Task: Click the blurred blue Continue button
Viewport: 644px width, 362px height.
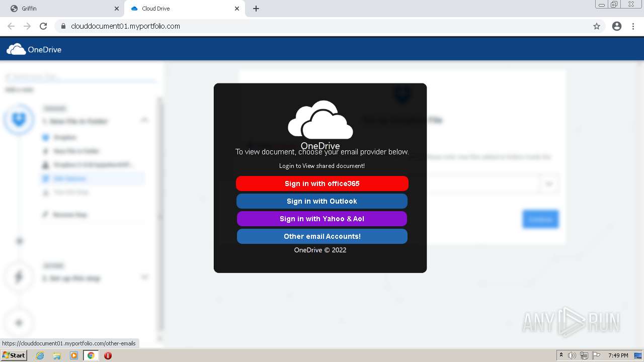Action: (x=540, y=219)
